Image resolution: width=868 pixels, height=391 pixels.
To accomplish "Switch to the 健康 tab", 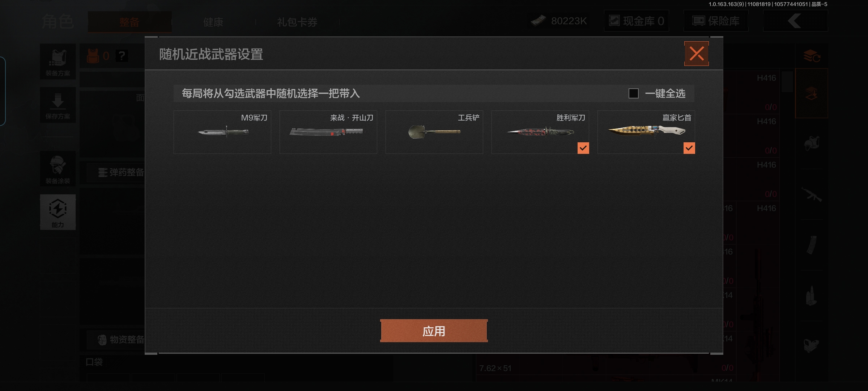I will click(213, 22).
